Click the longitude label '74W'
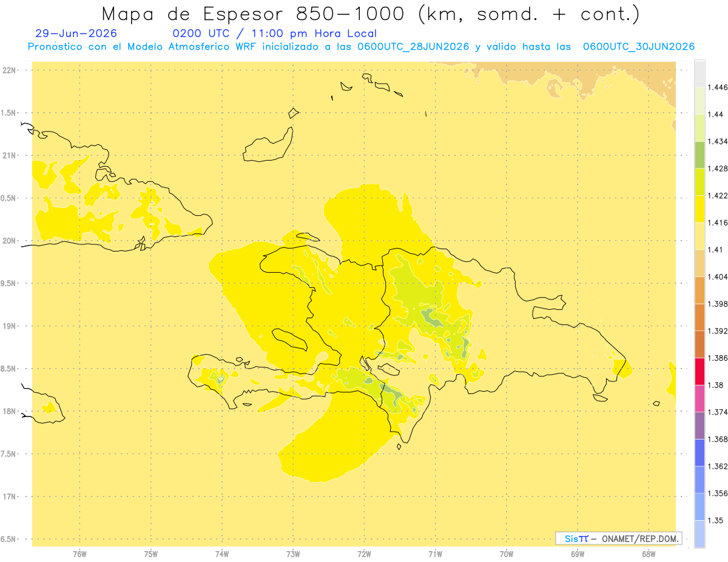Viewport: 728px width, 562px height. coord(222,554)
